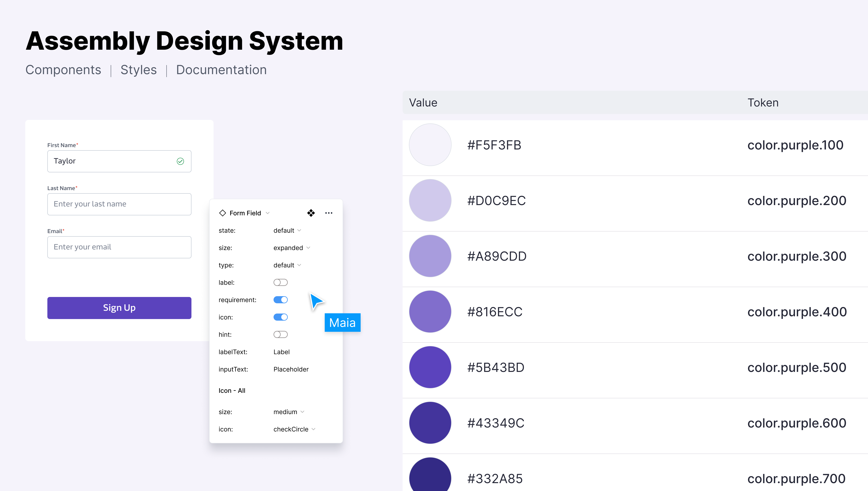Click the Sign Up button
Viewport: 868px width, 491px height.
(x=119, y=308)
